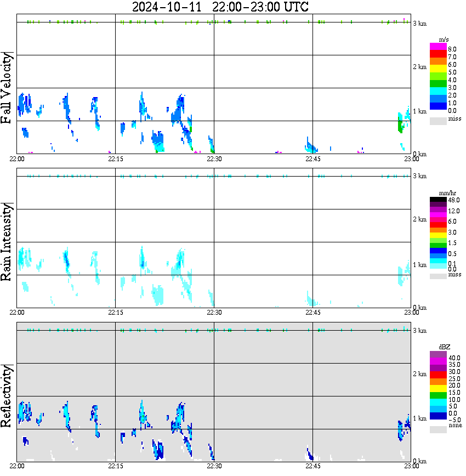
Task: Click the 'Fall Velocity' vertical axis label
Action: pos(7,87)
